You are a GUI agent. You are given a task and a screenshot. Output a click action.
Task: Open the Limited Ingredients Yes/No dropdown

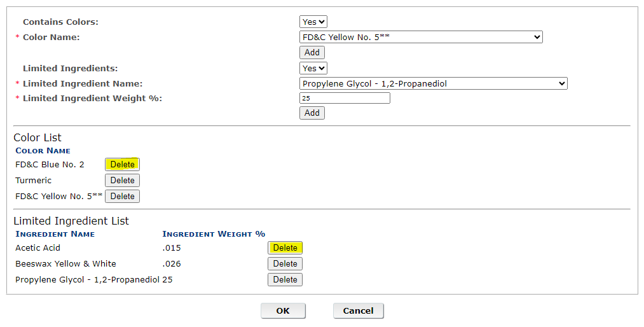(x=313, y=68)
